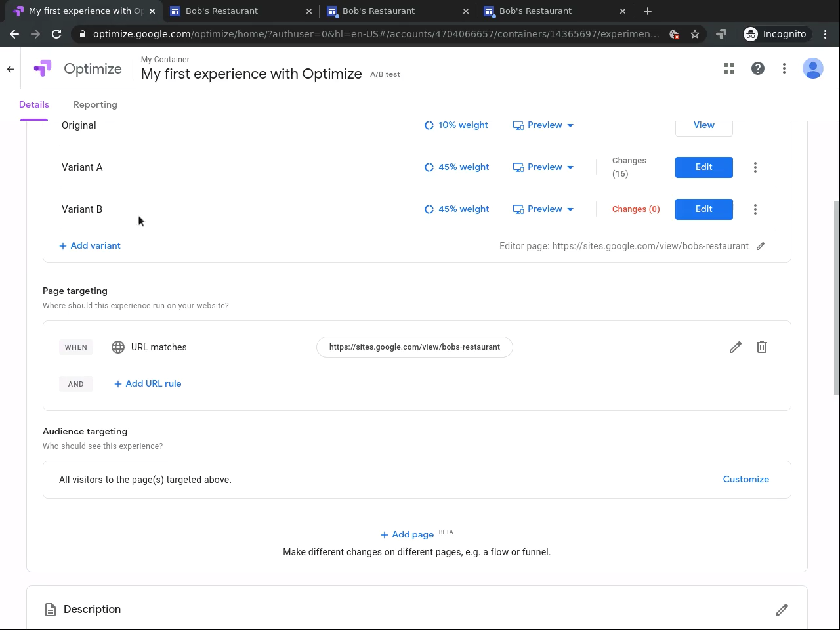Switch to the Reporting tab
840x630 pixels.
(x=95, y=105)
